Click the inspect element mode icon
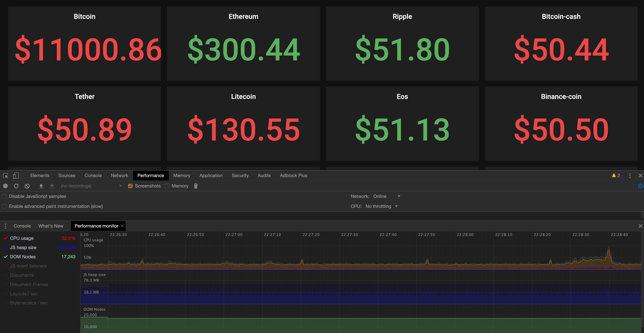The width and height of the screenshot is (644, 333). point(6,175)
